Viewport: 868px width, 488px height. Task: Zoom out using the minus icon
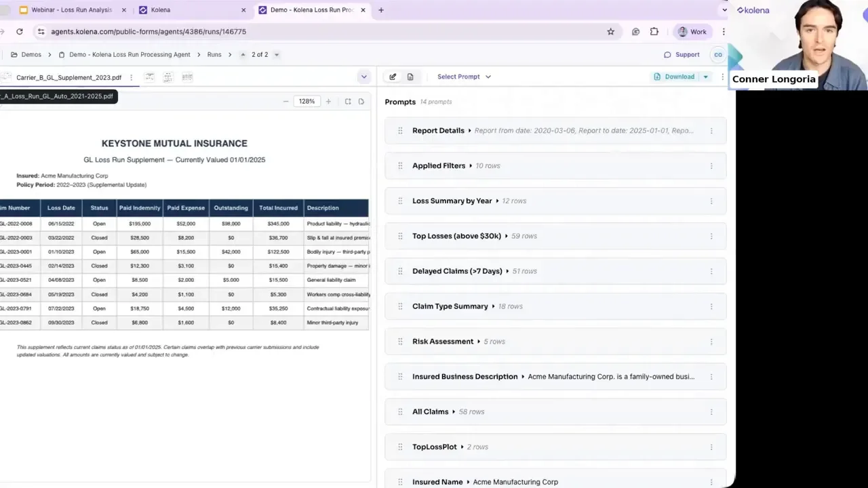point(285,101)
